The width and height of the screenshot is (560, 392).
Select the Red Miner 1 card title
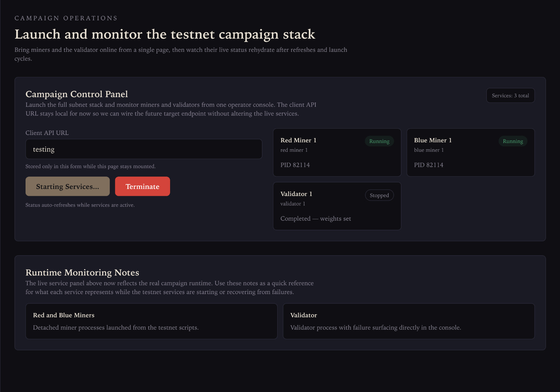(298, 140)
